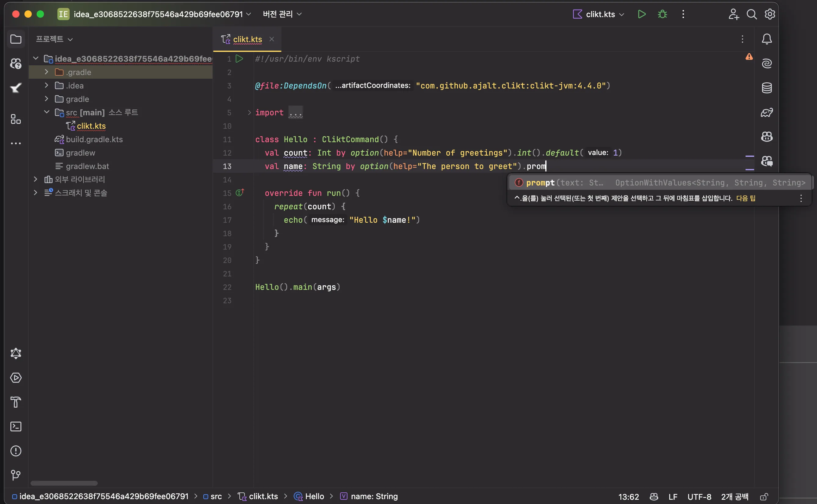Click the Hello breadcrumb in the navigation bar

tap(309, 497)
